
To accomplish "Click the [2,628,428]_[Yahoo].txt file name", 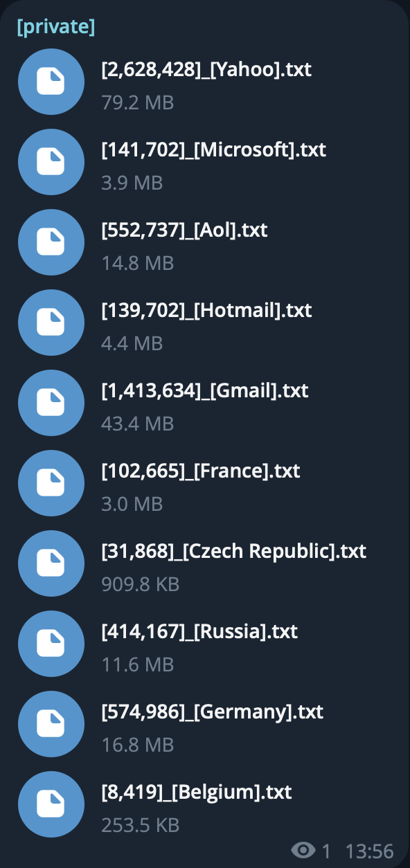I will [x=206, y=70].
